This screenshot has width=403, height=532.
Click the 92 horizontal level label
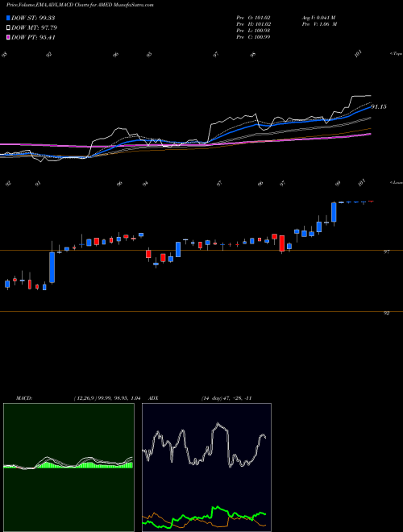click(x=386, y=314)
